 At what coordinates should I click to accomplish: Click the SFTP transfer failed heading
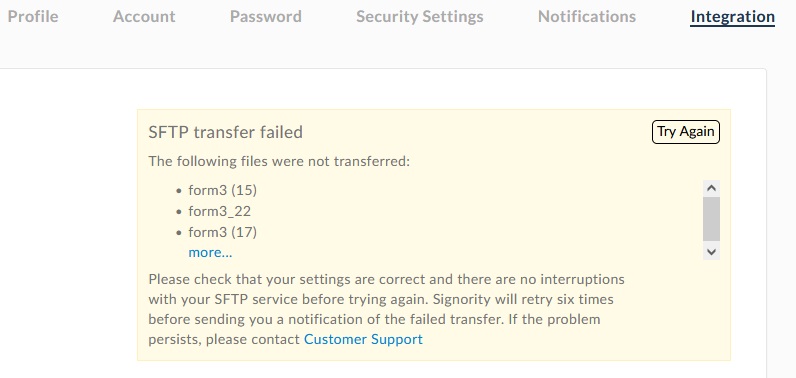pos(225,132)
